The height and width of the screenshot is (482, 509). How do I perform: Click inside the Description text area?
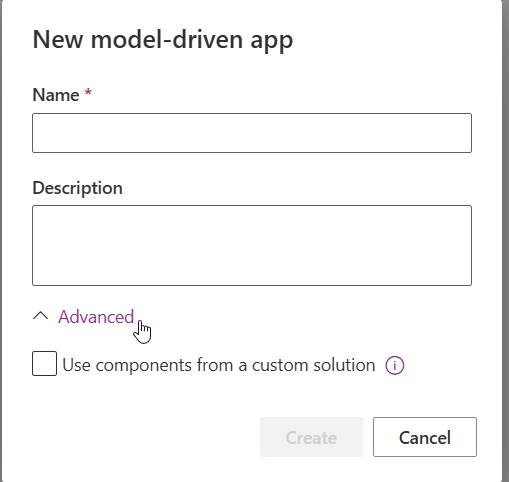click(252, 245)
